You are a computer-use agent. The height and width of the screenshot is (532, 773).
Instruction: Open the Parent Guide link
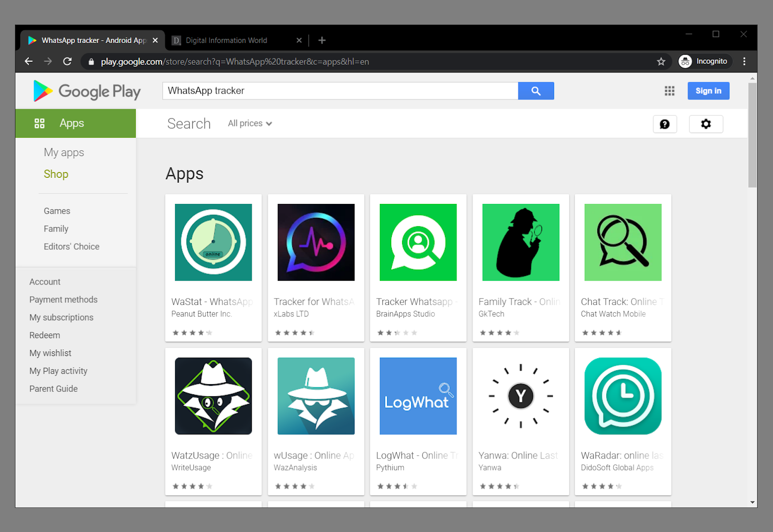[x=54, y=389]
